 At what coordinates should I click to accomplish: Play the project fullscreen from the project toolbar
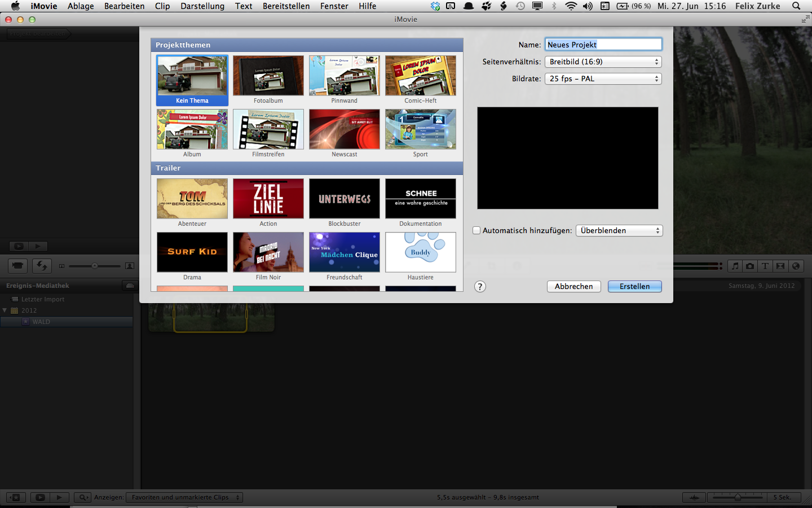coord(19,246)
